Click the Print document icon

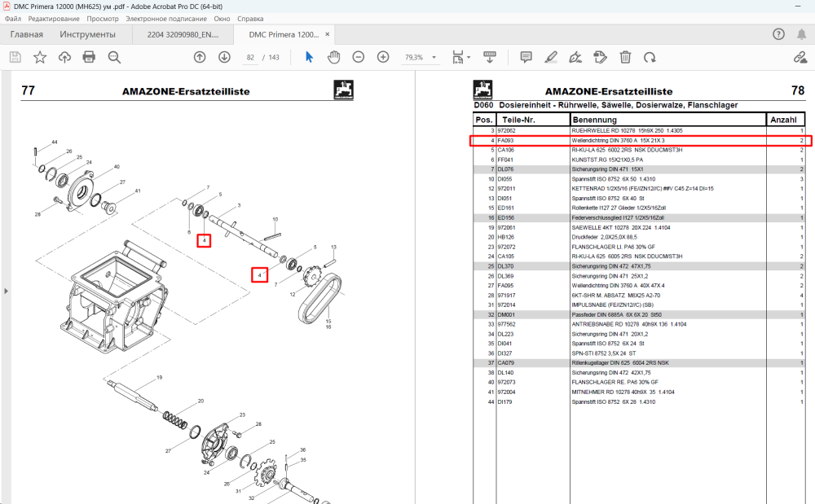pyautogui.click(x=89, y=57)
